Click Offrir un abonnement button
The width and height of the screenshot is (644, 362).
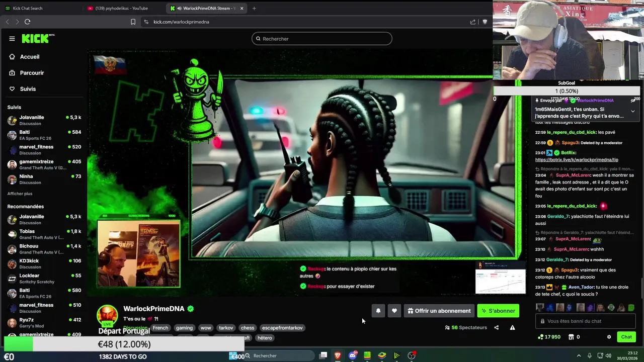[x=439, y=311]
